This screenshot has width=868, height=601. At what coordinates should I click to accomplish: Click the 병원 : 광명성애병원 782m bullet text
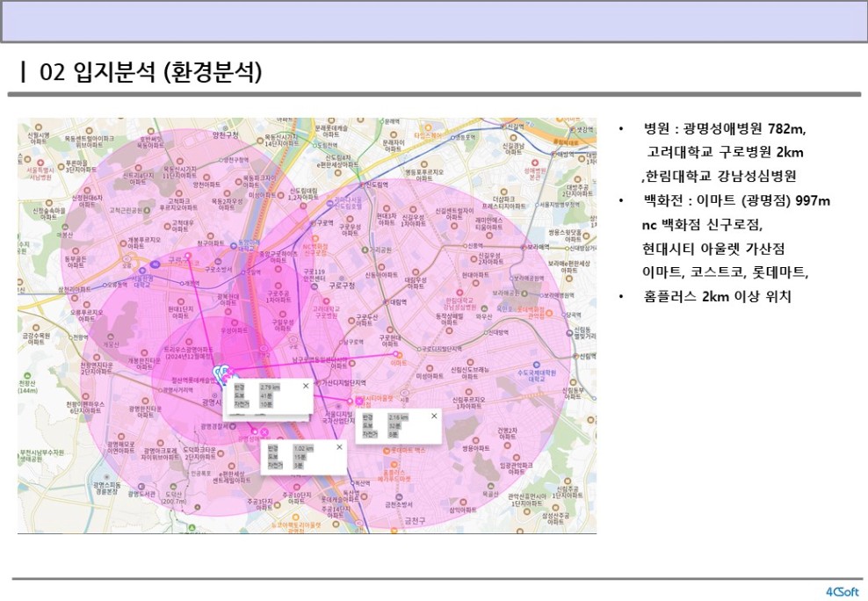(x=725, y=129)
